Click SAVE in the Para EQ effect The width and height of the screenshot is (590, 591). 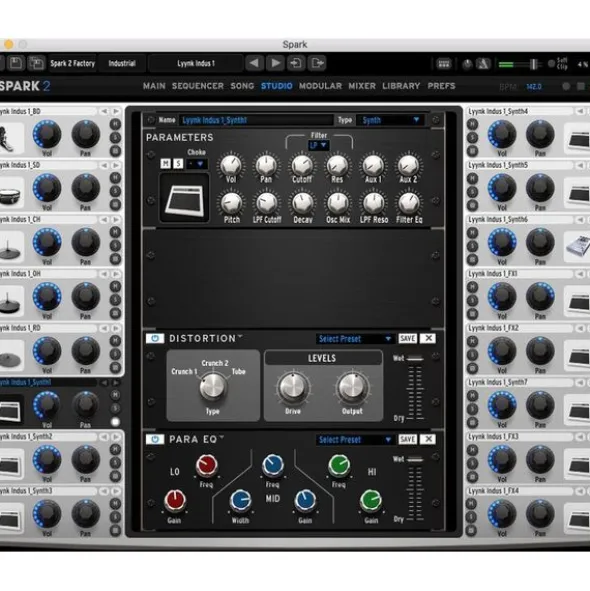click(408, 439)
